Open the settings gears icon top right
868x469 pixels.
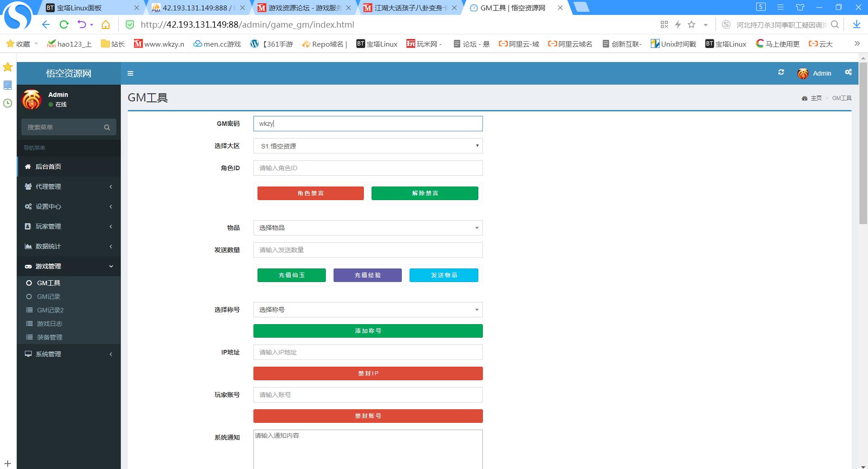[848, 72]
